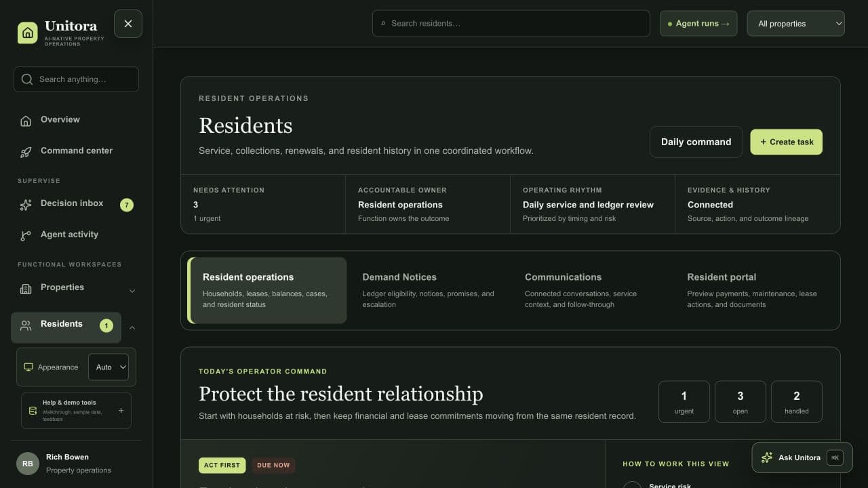
Task: Open the Appearance Auto dropdown
Action: (x=108, y=367)
